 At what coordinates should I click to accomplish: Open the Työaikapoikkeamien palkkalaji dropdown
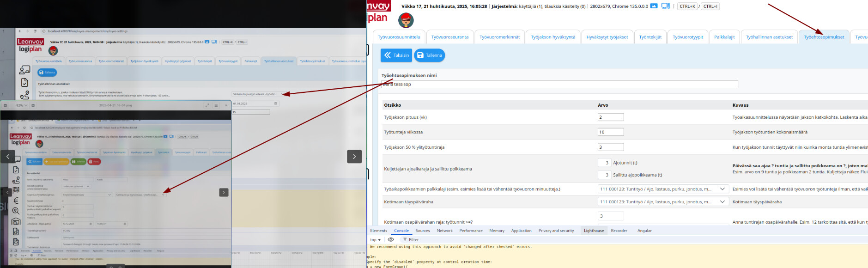tap(663, 189)
